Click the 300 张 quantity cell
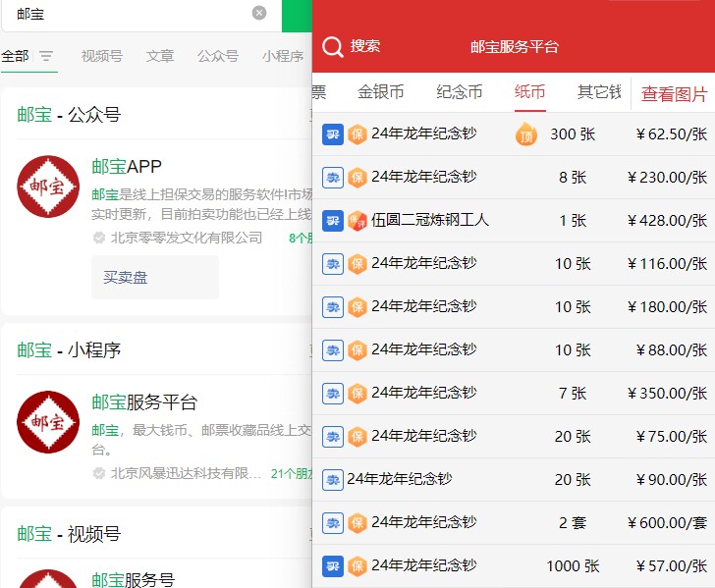 point(573,134)
